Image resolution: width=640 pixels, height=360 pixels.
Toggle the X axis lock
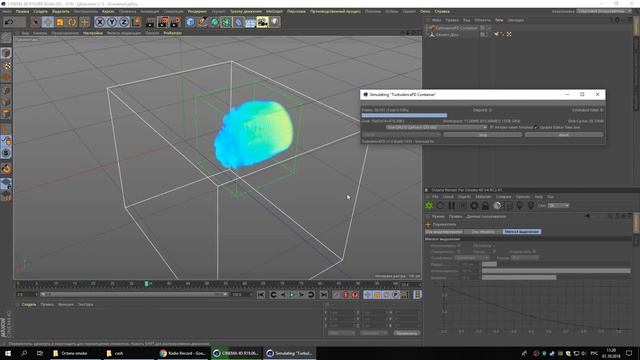click(100, 22)
